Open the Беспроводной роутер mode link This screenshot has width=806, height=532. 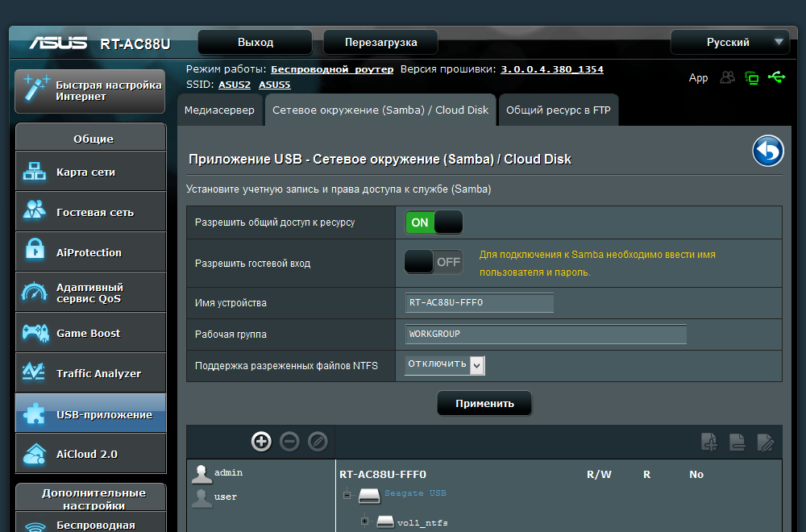[x=332, y=69]
